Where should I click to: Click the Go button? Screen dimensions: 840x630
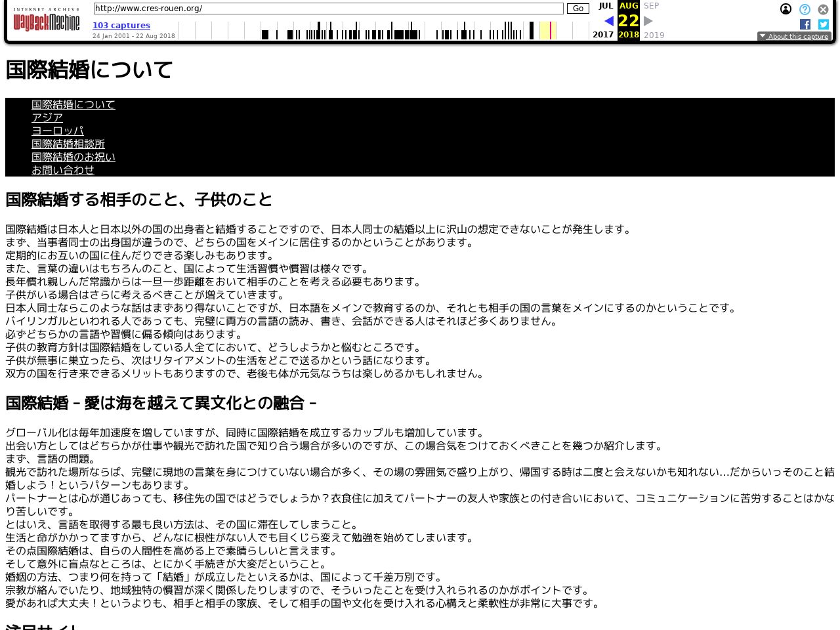click(x=578, y=9)
